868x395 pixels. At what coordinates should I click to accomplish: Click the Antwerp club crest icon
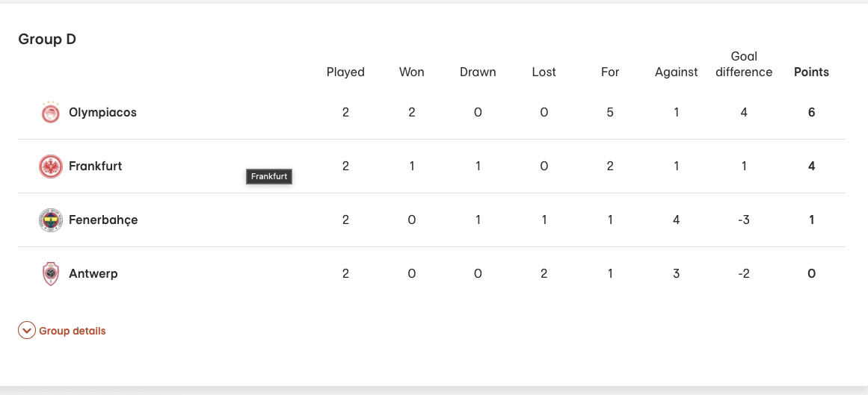(50, 273)
